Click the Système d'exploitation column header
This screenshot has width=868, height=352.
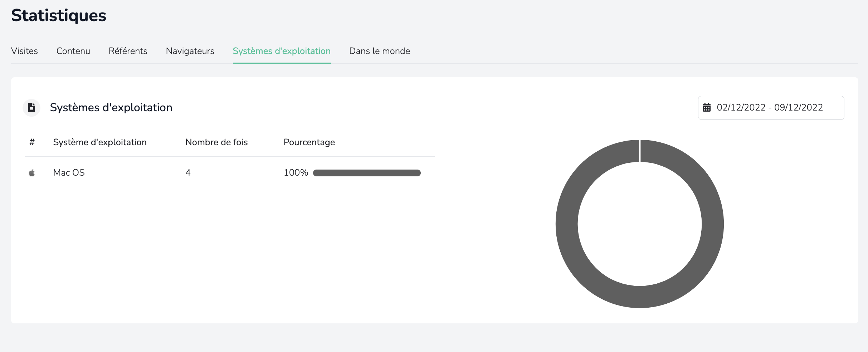pyautogui.click(x=100, y=142)
